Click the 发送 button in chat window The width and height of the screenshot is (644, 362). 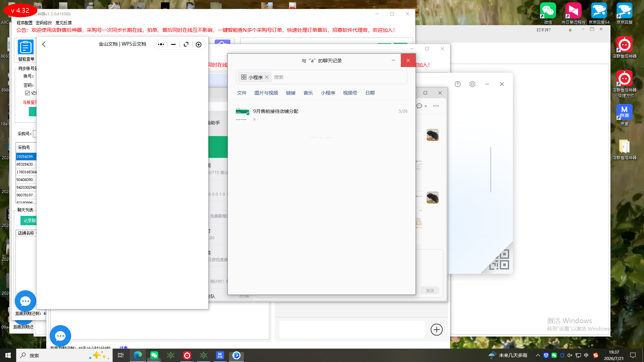pyautogui.click(x=430, y=290)
